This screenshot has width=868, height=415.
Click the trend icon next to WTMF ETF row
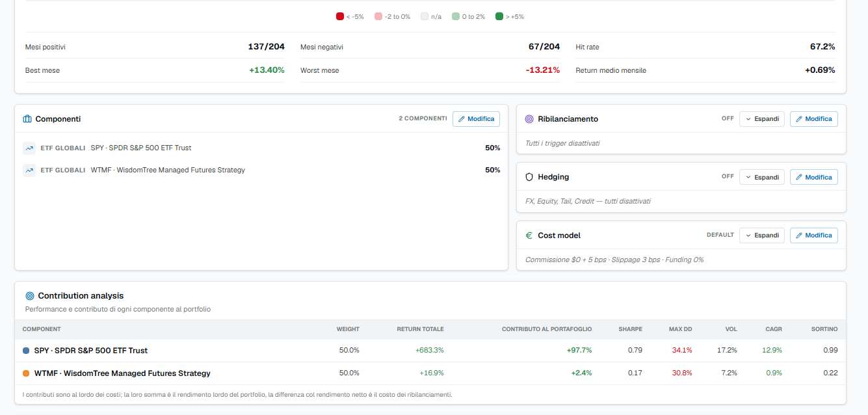tap(29, 170)
